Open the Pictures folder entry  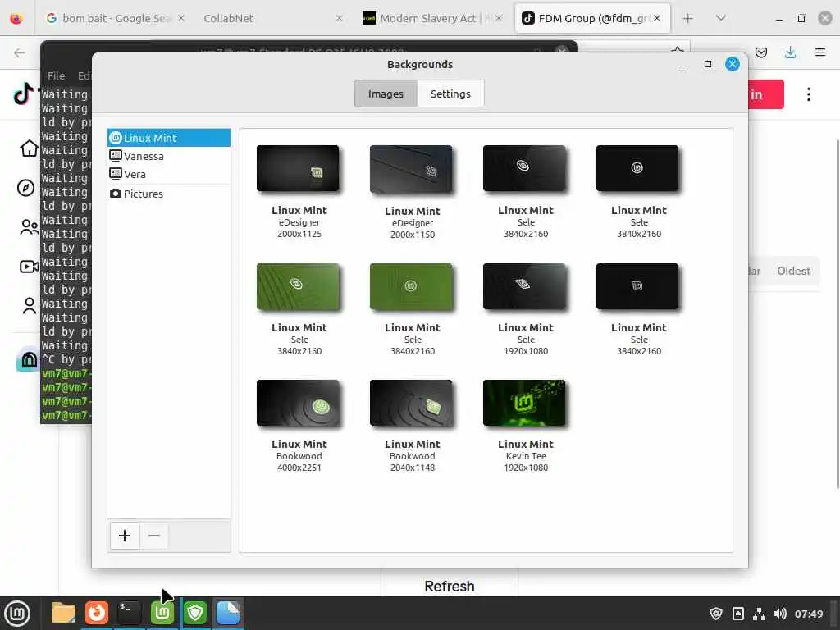[x=169, y=194]
